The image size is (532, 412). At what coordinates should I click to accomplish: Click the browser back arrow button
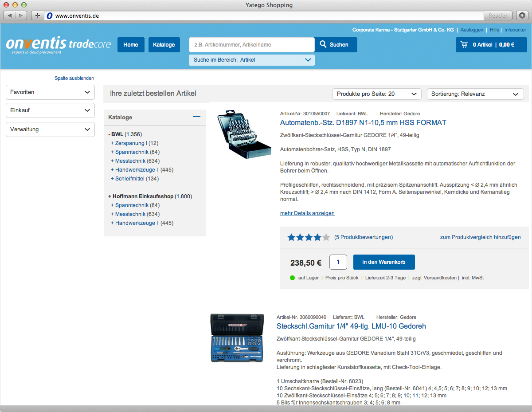tap(10, 16)
